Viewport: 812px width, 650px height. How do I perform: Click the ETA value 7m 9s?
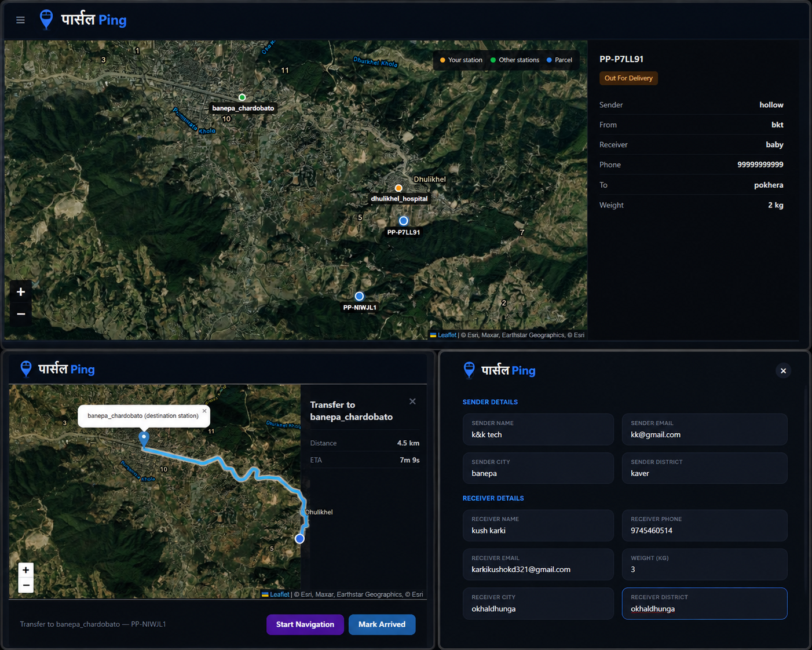tap(409, 460)
